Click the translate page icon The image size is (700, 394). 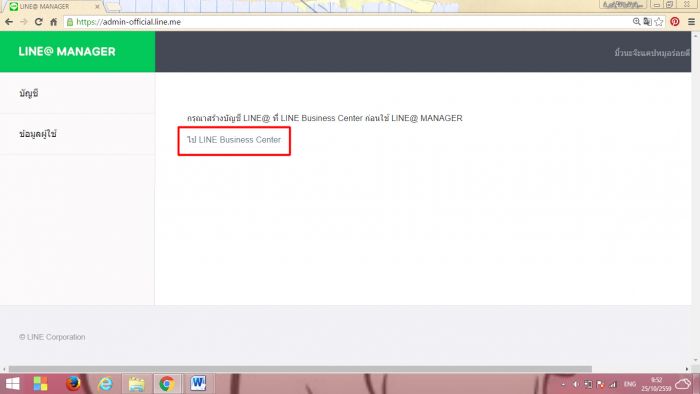(x=647, y=21)
